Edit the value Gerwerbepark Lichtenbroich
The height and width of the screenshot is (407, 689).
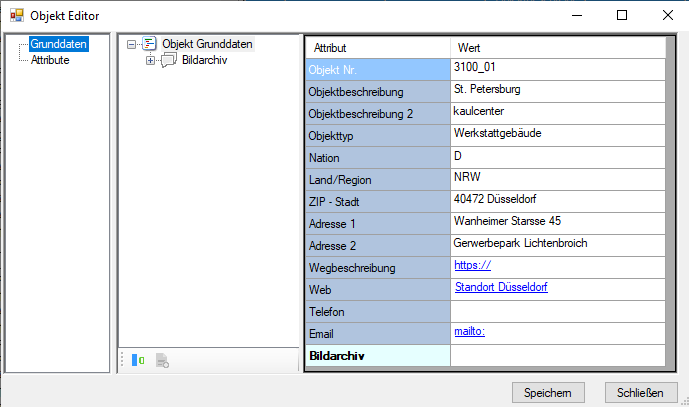(x=558, y=245)
